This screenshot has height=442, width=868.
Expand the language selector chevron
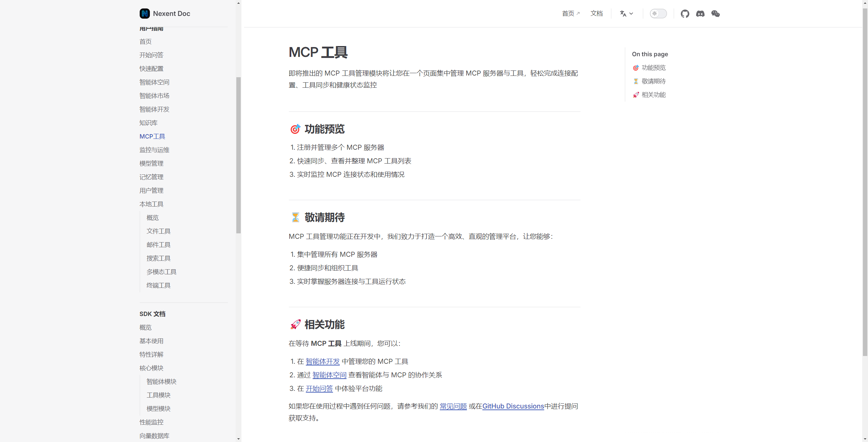pos(631,14)
